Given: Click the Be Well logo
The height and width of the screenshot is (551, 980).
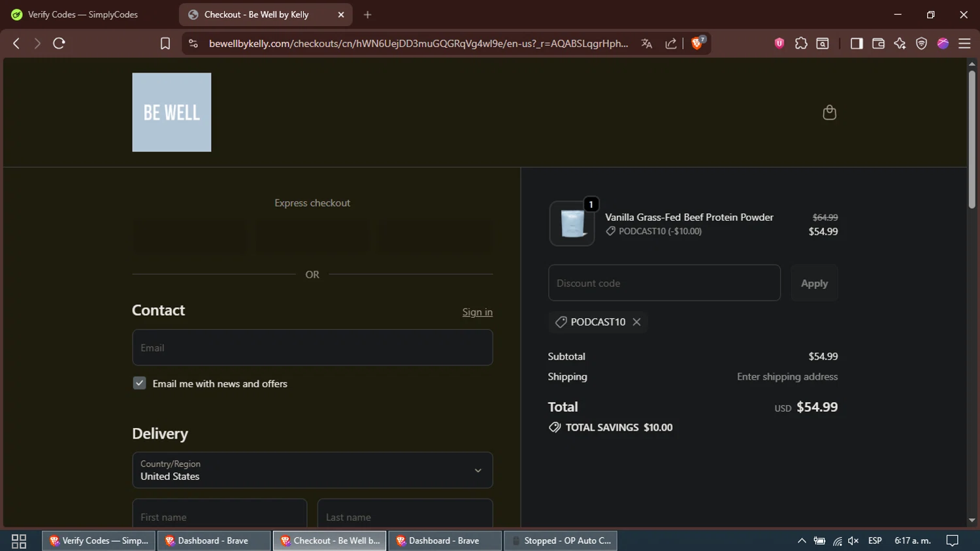Looking at the screenshot, I should point(172,112).
